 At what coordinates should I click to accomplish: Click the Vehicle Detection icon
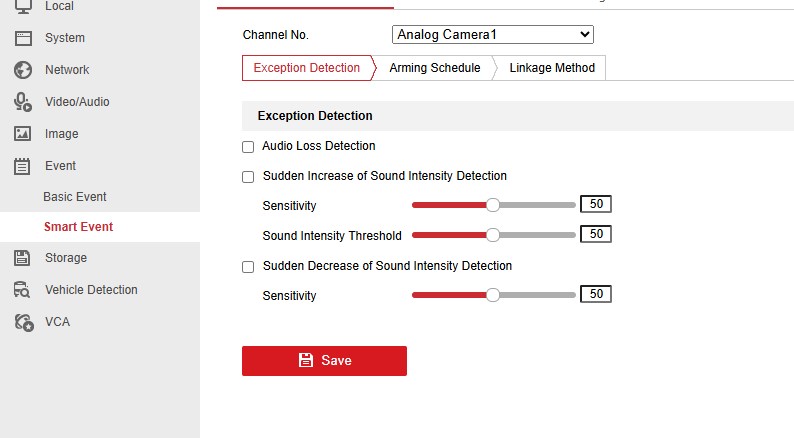tap(22, 290)
